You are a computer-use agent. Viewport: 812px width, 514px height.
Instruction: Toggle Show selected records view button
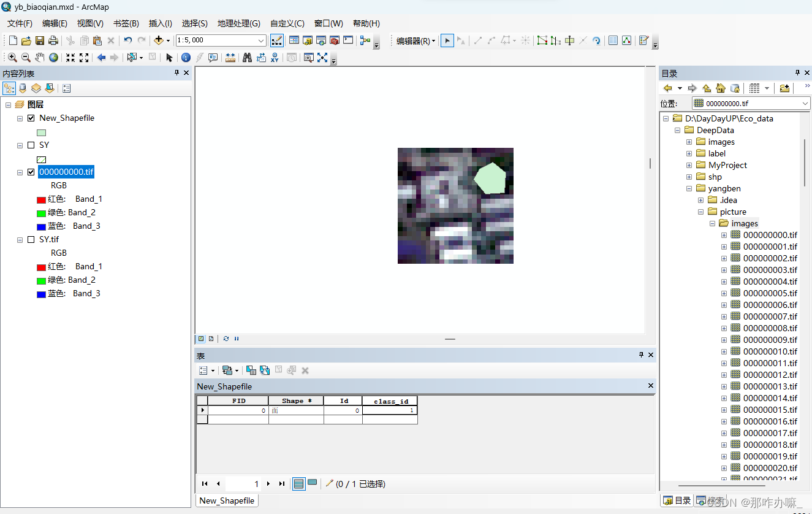tap(312, 483)
